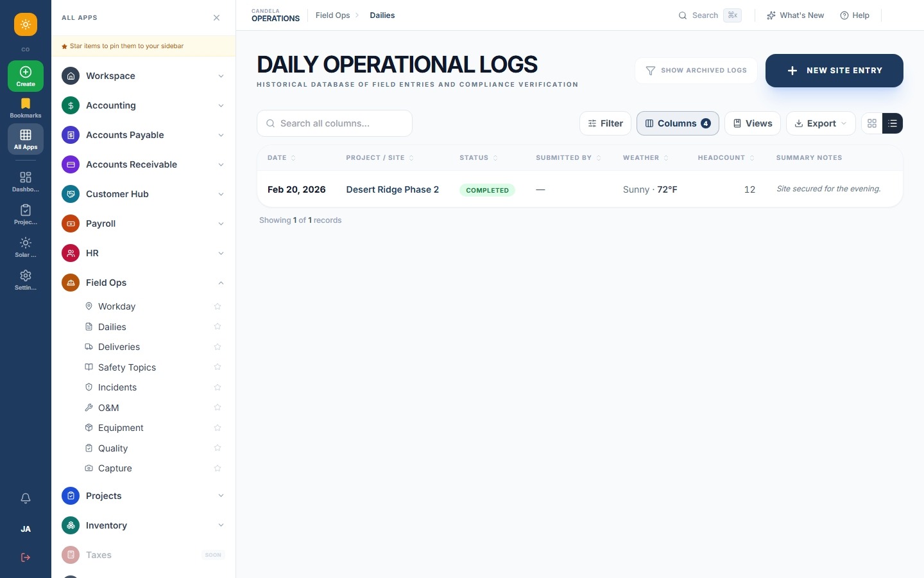Open Safety Topics under Field Ops
The image size is (924, 578).
[x=127, y=367]
